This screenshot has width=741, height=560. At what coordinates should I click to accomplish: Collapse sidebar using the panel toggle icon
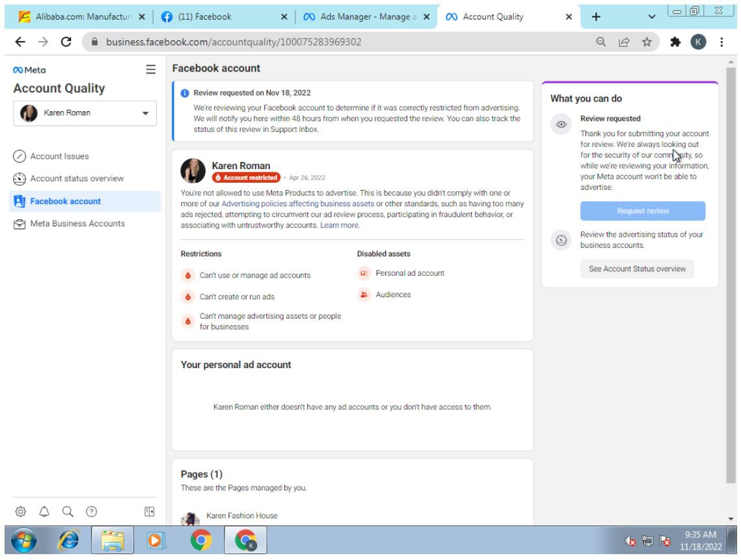tap(150, 511)
